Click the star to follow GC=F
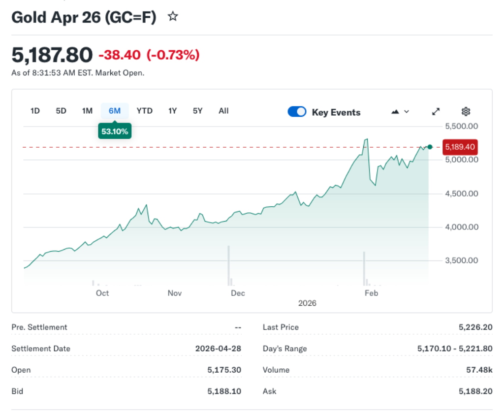Screen dimensions: 504x420 pyautogui.click(x=173, y=17)
